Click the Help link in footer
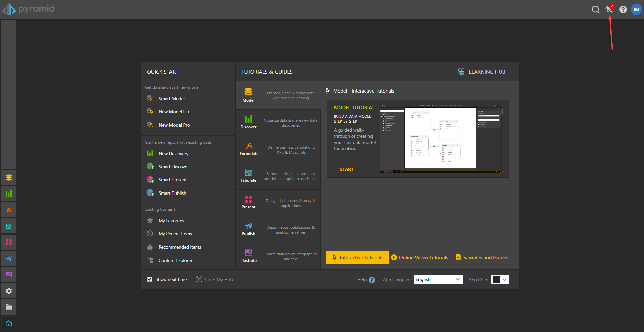 362,280
